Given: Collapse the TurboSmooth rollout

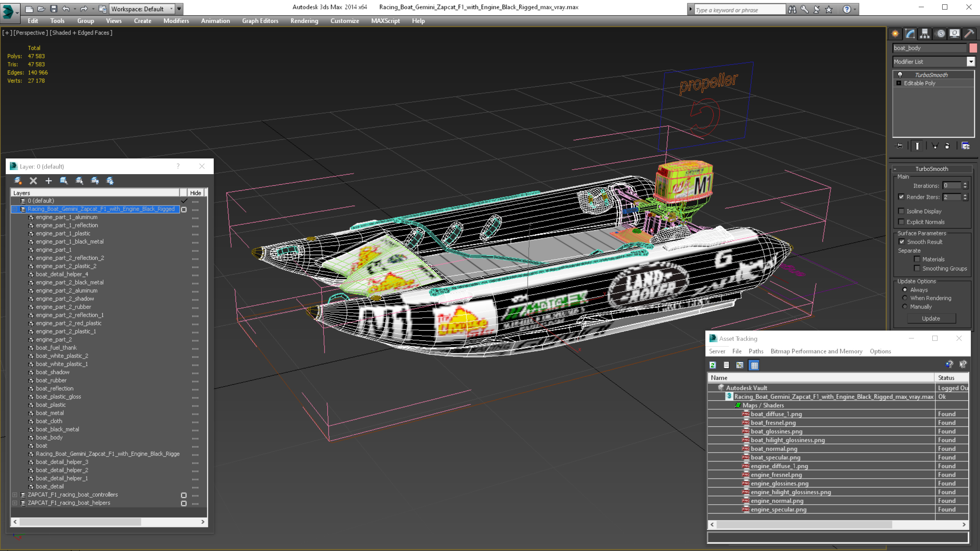Looking at the screenshot, I should click(895, 169).
